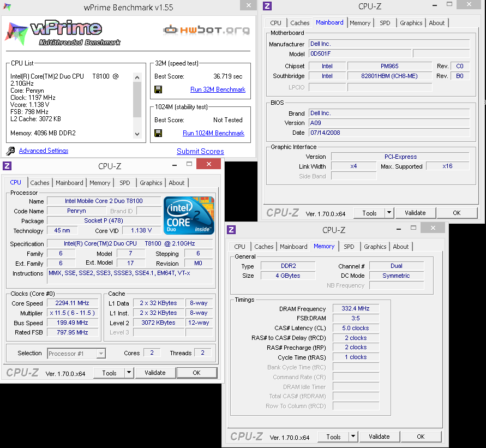Select the CPU tab in the Memory window
Image resolution: width=486 pixels, height=448 pixels.
(239, 247)
